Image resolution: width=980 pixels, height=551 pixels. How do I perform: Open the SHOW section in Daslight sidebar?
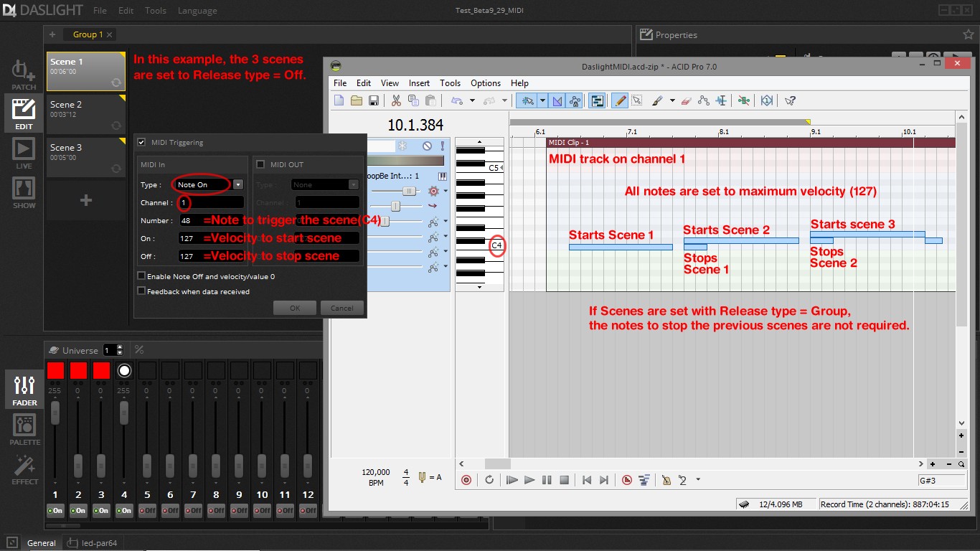(24, 193)
